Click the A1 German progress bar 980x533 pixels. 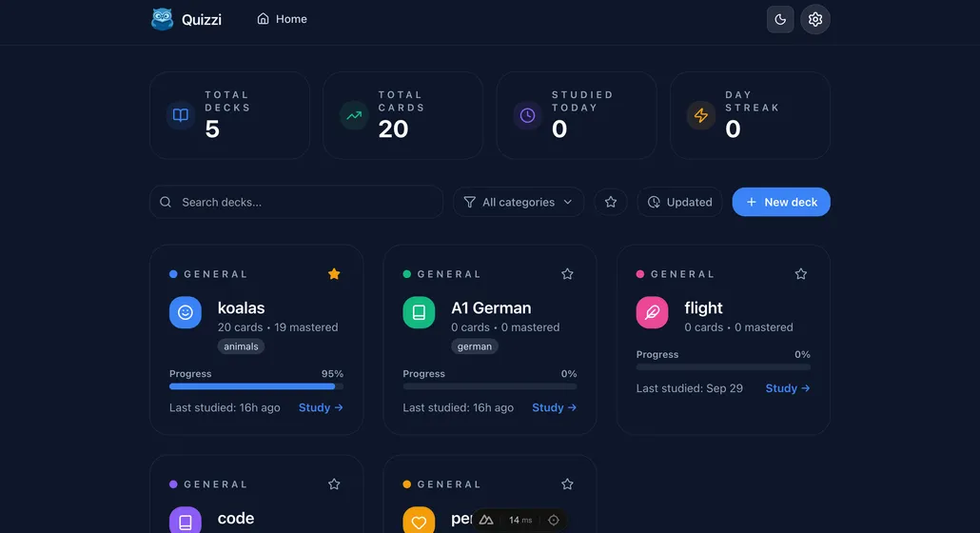489,386
